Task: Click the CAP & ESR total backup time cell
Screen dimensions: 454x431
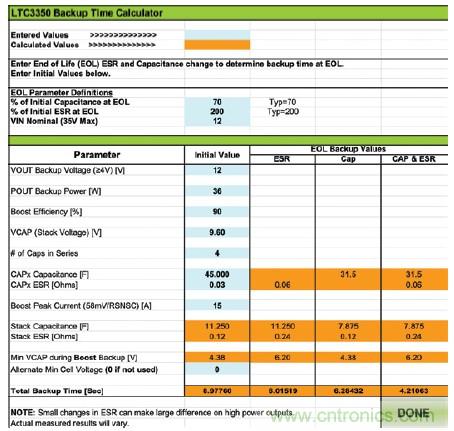Action: coord(414,391)
